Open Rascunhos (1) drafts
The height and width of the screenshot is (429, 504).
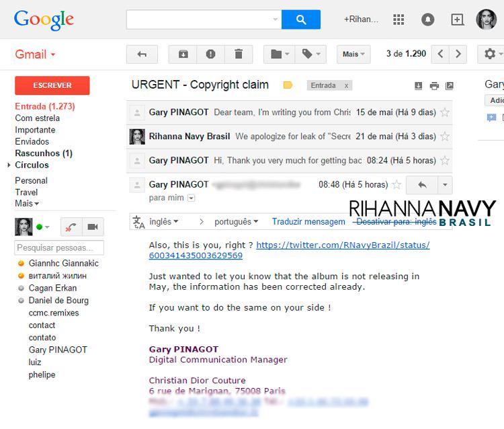click(x=44, y=153)
